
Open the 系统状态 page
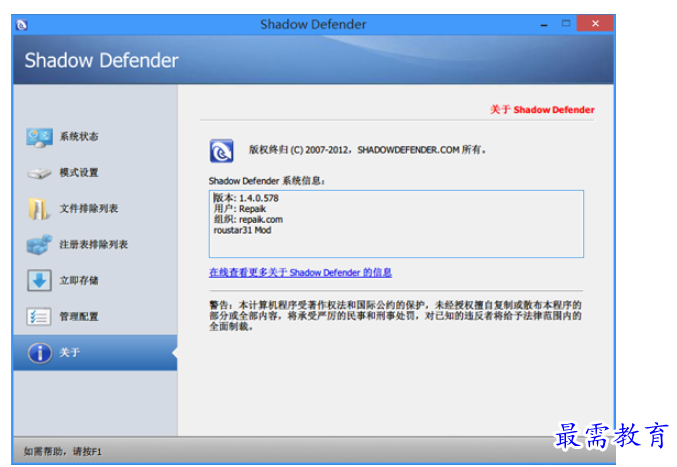(95, 137)
